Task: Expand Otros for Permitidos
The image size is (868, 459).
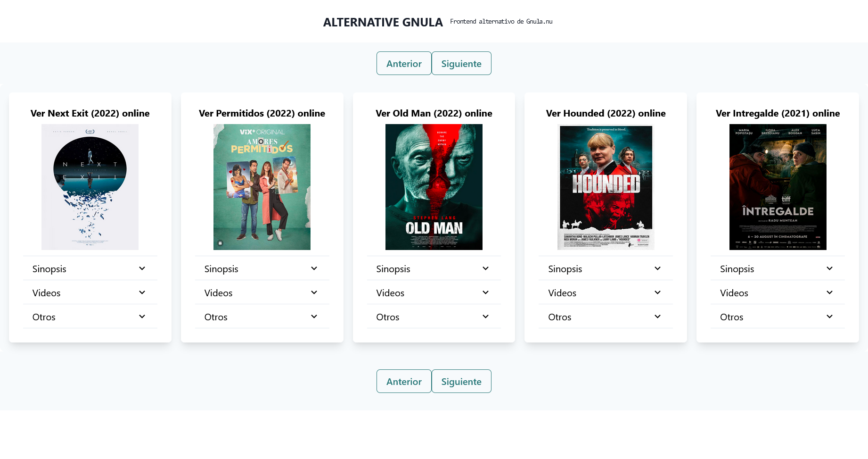Action: pyautogui.click(x=262, y=317)
